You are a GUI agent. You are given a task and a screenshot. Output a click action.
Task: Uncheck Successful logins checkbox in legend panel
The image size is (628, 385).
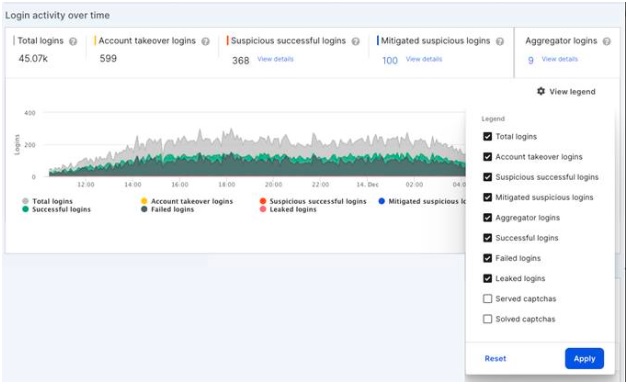point(487,238)
